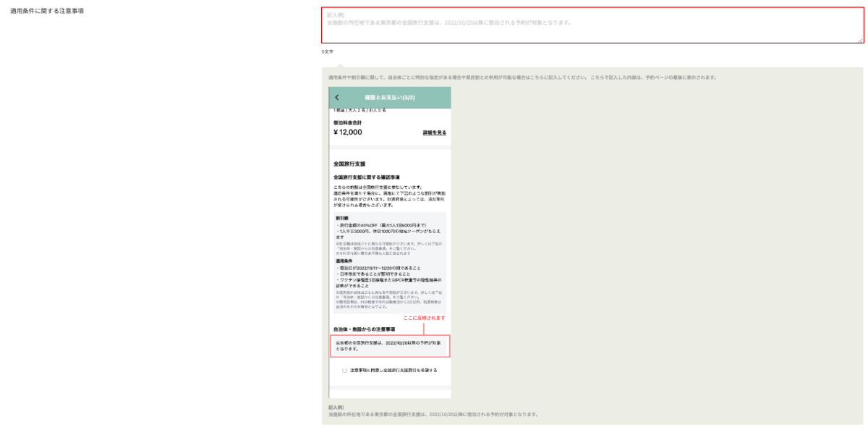Click the 全国旅行支援 section heading
The image size is (868, 435).
pos(349,164)
